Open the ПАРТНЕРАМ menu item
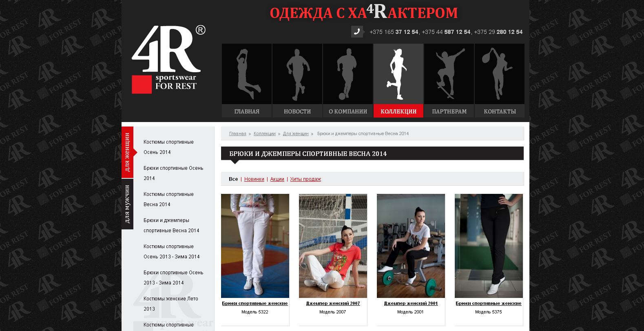 pyautogui.click(x=449, y=111)
